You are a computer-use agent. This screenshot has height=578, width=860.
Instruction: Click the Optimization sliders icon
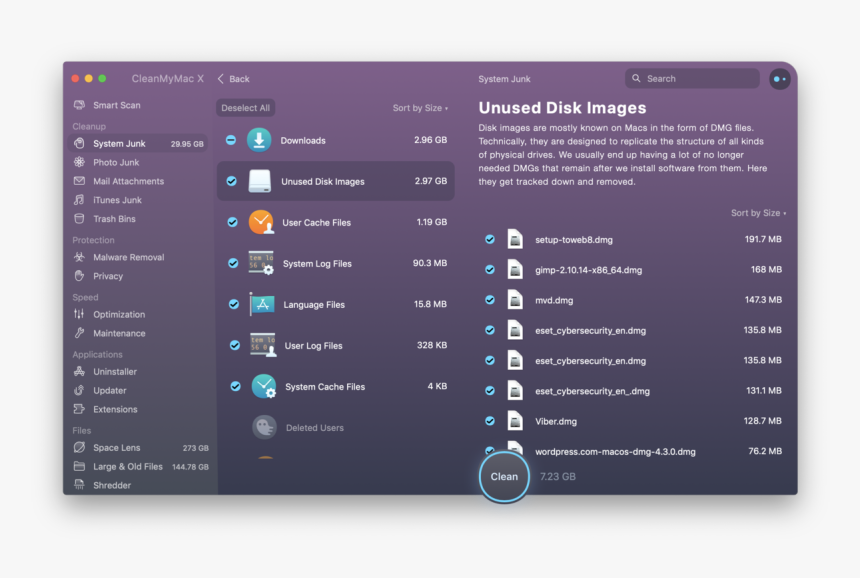click(80, 314)
